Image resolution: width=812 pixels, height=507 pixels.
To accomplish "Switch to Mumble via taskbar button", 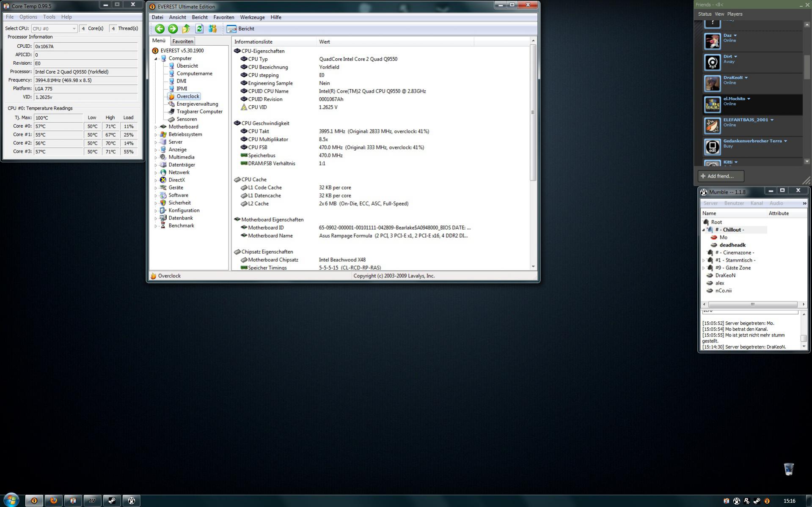I will [x=132, y=501].
